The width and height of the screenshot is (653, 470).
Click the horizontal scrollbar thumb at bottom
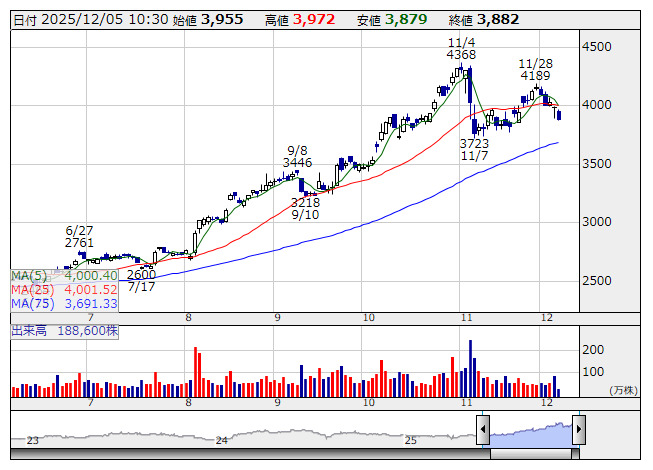click(531, 454)
